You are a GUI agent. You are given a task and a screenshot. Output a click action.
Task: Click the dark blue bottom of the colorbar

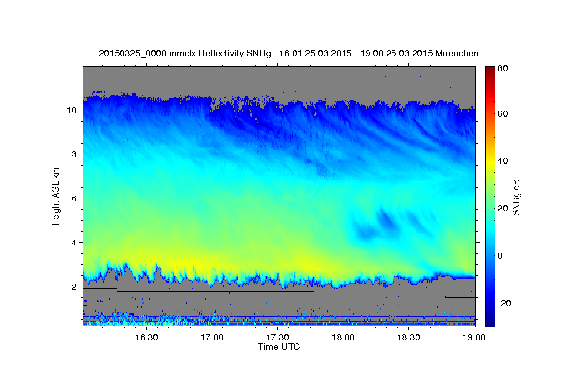click(490, 321)
